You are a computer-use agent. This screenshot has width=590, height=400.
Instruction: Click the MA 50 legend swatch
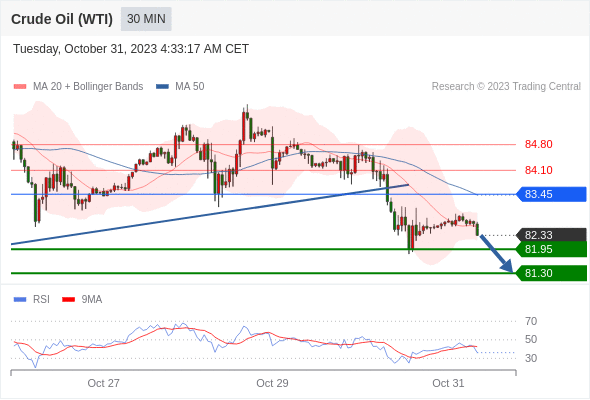(162, 87)
